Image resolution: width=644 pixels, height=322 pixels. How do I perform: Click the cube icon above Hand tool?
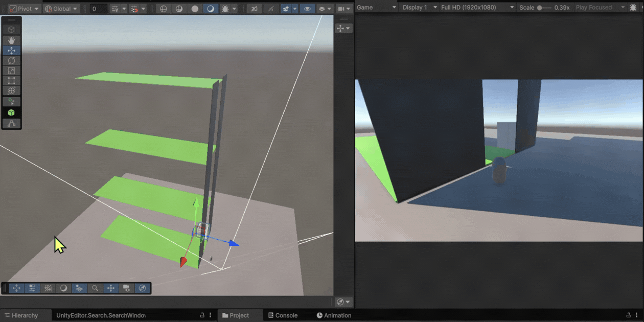[11, 29]
